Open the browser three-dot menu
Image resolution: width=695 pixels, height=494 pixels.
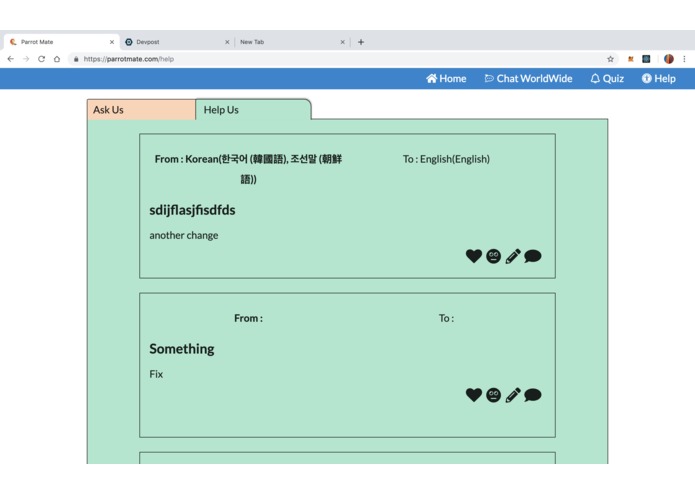684,59
